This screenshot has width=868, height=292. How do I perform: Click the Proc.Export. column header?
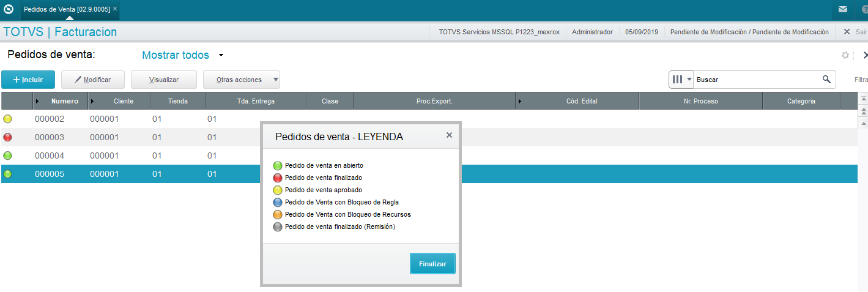tap(434, 101)
